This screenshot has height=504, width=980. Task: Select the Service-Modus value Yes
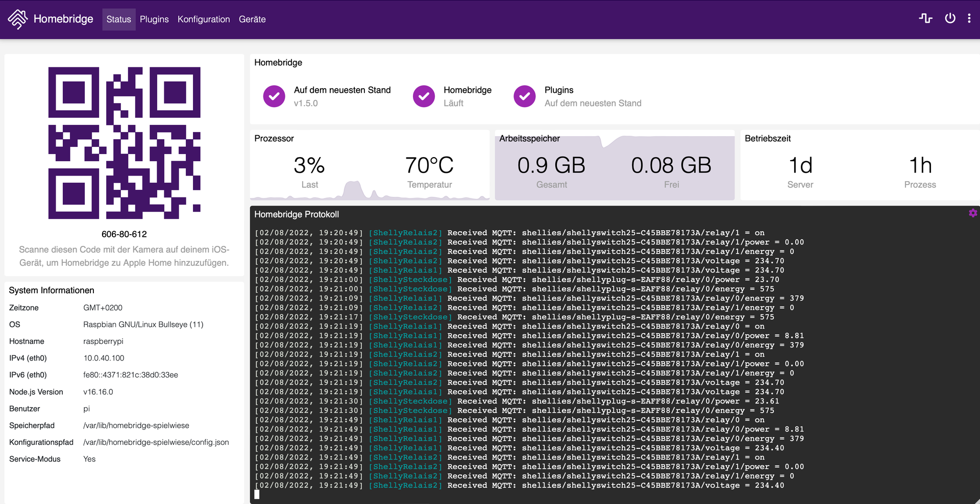(x=89, y=459)
